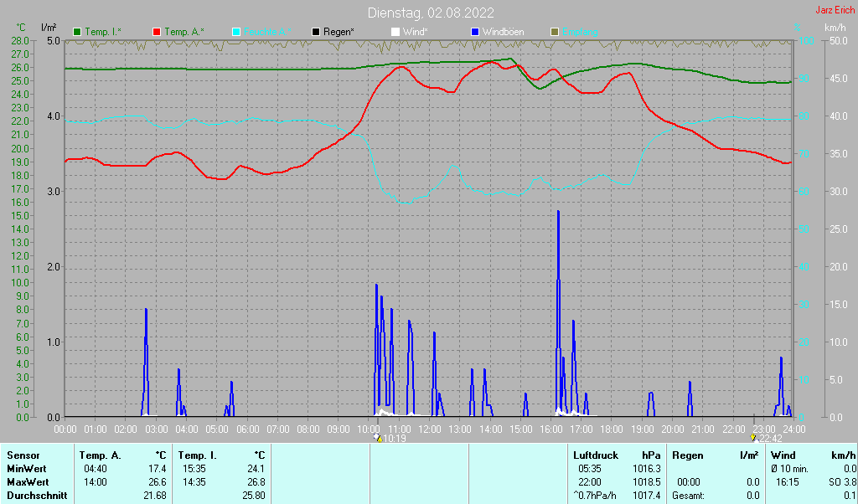858x504 pixels.
Task: Click the red Temp. A. legend square
Action: click(x=157, y=32)
